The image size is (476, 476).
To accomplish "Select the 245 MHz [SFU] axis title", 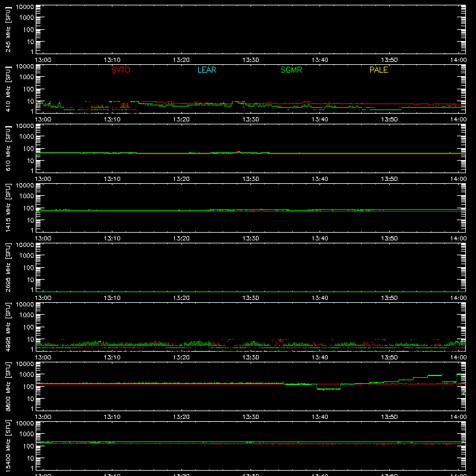I will pos(8,29).
